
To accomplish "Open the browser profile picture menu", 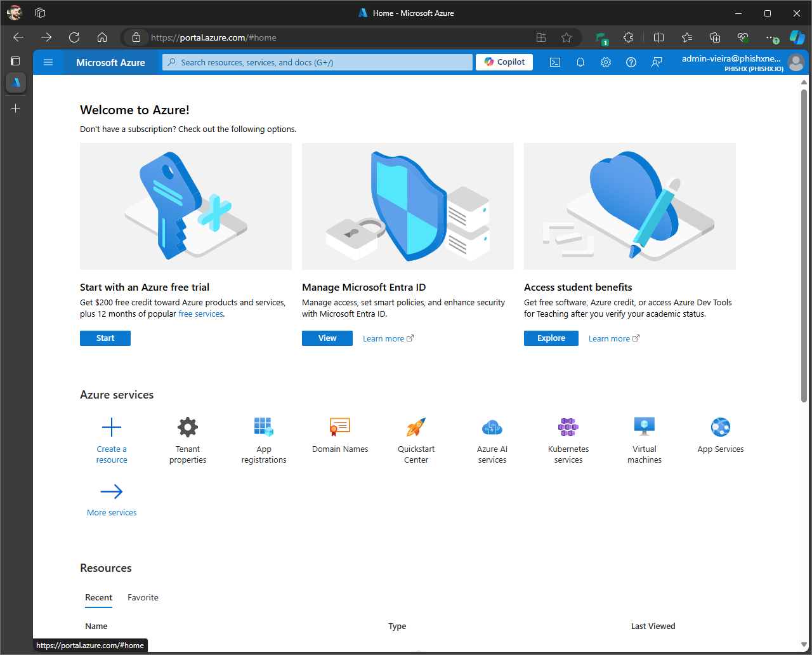I will pos(15,13).
